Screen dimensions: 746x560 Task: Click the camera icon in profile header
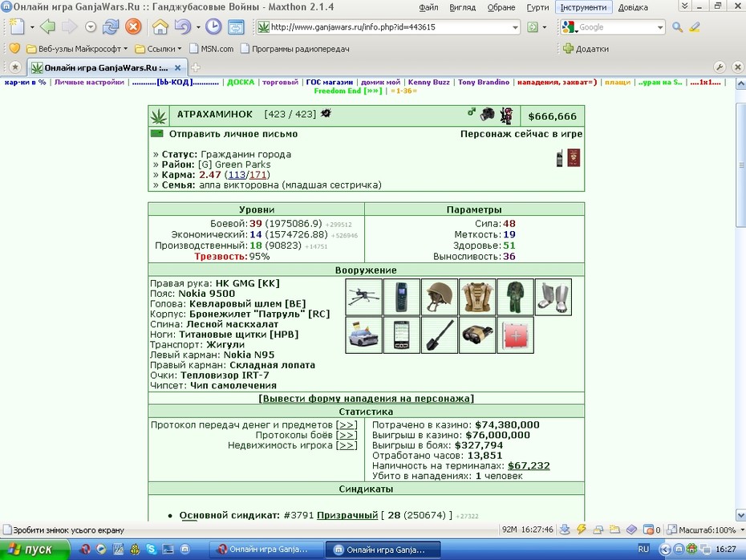tap(487, 114)
